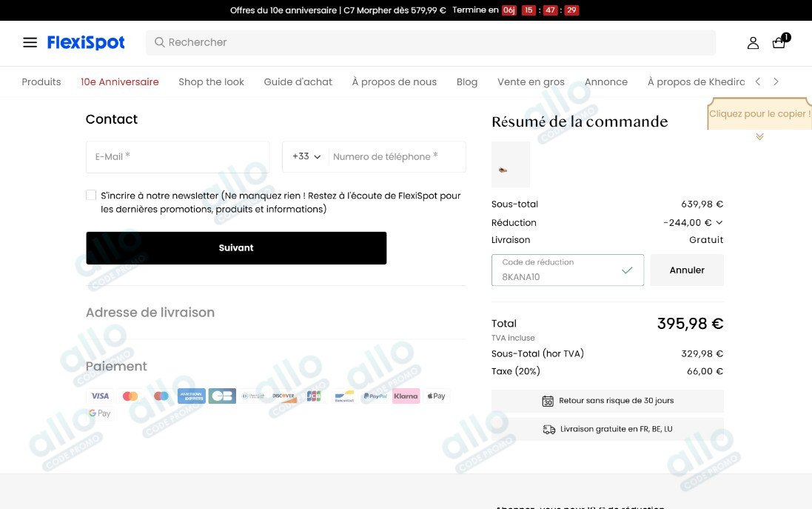This screenshot has width=812, height=509.
Task: Open À propos de nous menu item
Action: click(x=394, y=82)
